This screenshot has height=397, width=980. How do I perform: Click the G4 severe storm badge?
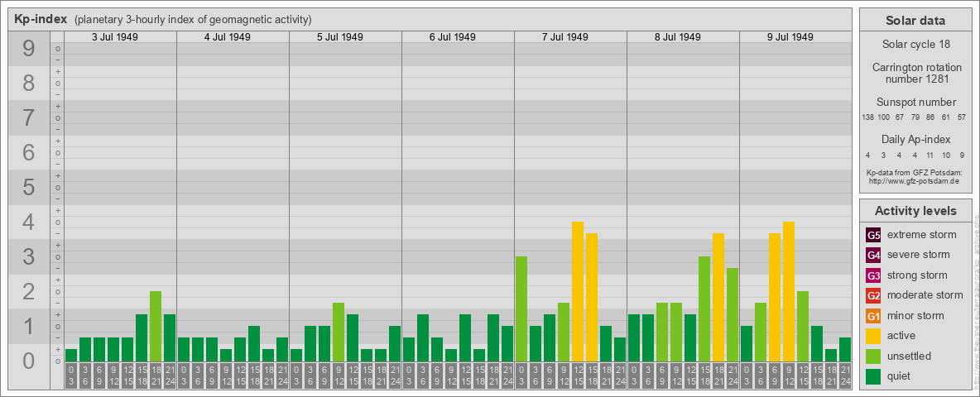(873, 256)
